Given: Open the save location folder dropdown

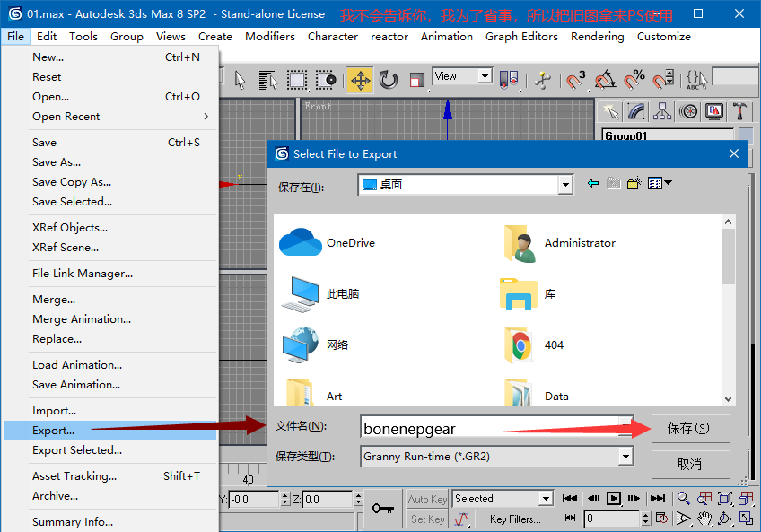Looking at the screenshot, I should coord(564,185).
